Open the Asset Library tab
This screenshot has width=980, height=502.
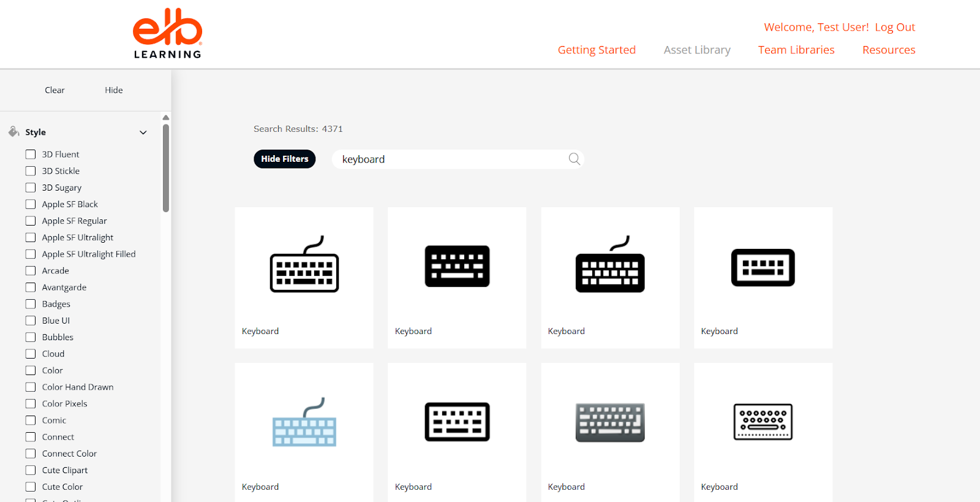coord(697,50)
